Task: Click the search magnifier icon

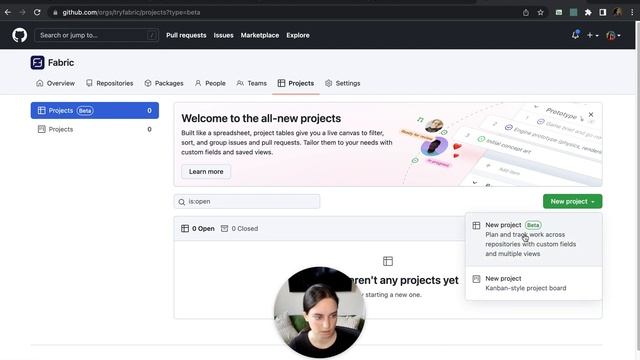Action: click(x=182, y=202)
